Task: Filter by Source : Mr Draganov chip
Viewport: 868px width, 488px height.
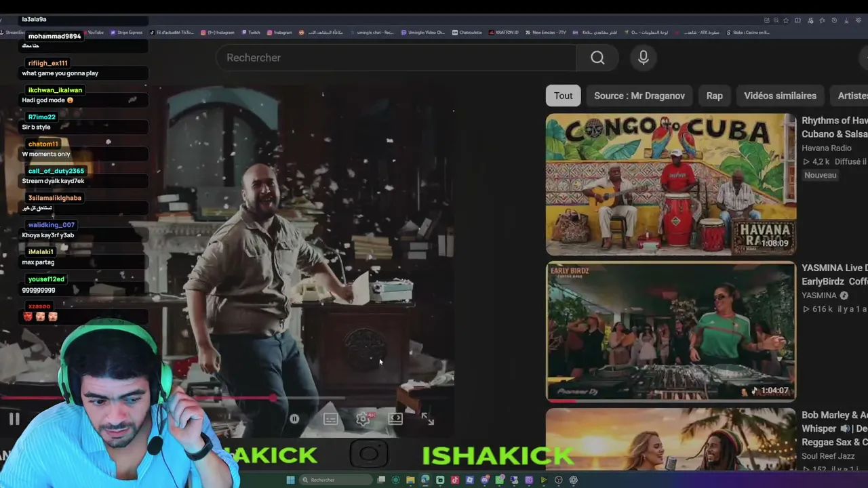Action: point(639,96)
